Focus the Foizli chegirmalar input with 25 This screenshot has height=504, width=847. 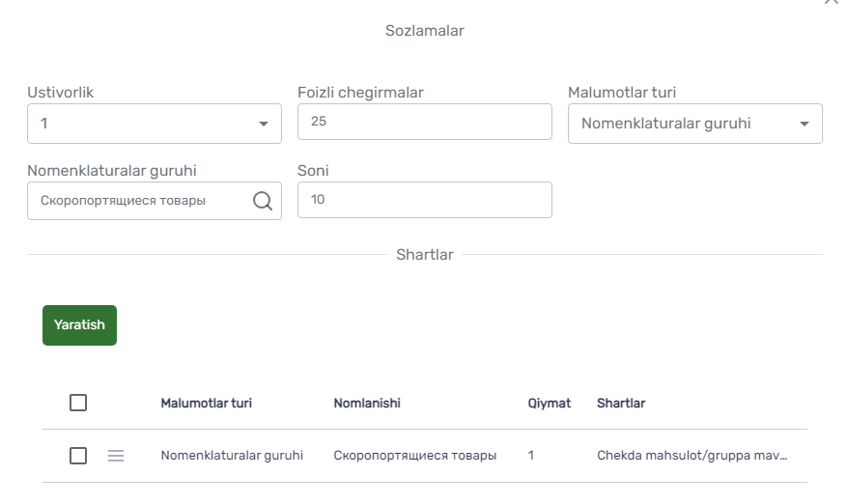pos(425,122)
